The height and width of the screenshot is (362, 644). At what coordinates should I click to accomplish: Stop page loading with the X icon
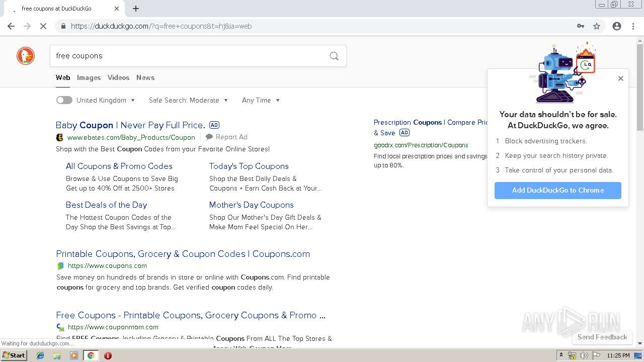43,26
